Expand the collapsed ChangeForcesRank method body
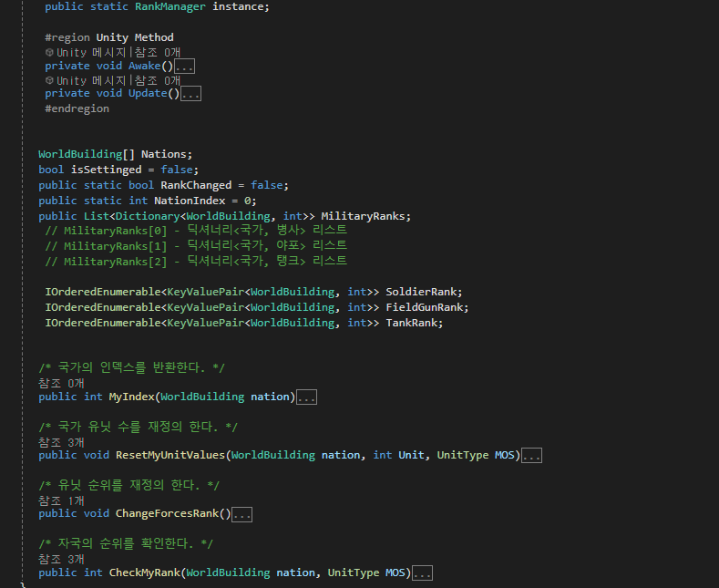Viewport: 719px width, 588px height. click(x=242, y=514)
